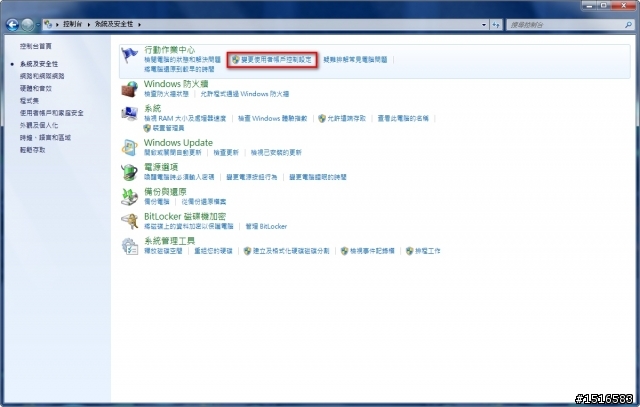Open the 檢查防火牆狀態 link
The image size is (640, 407).
point(167,94)
